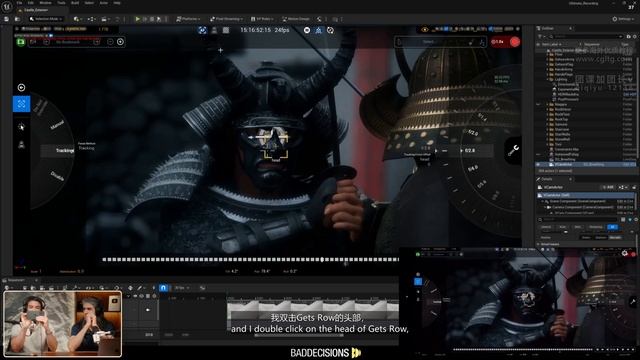Viewport: 640px width, 360px height.
Task: Select the Streaming filter button in Details
Action: (x=596, y=227)
